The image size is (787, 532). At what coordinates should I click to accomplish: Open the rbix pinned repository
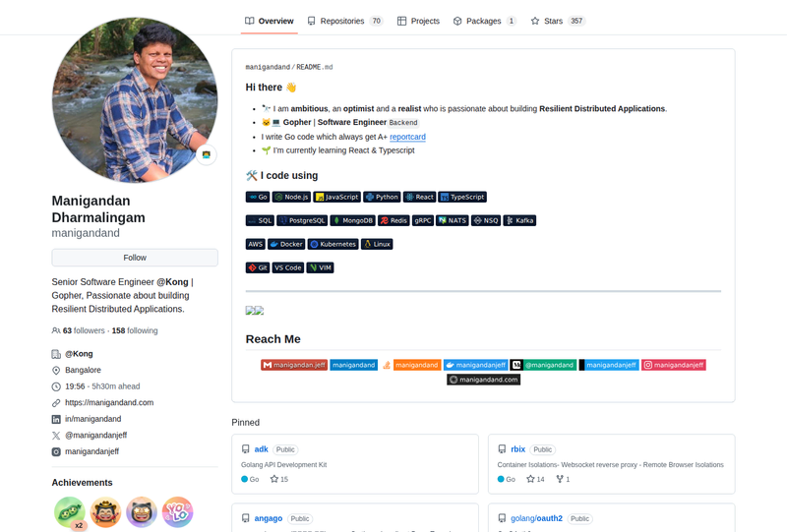(518, 449)
